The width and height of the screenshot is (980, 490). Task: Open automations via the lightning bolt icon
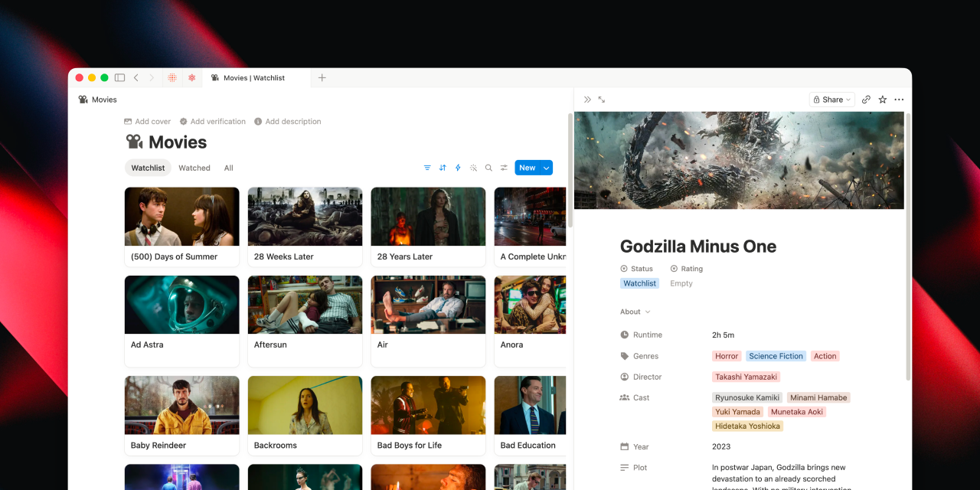458,168
